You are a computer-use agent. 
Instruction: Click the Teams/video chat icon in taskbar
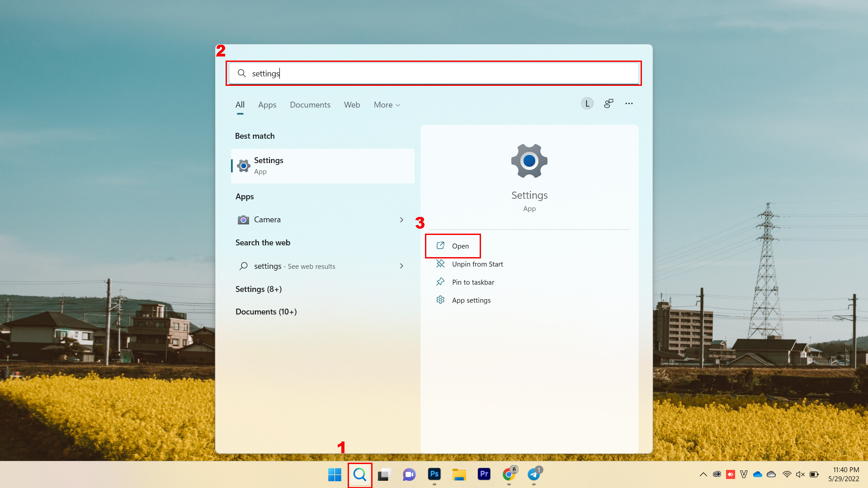pyautogui.click(x=410, y=475)
